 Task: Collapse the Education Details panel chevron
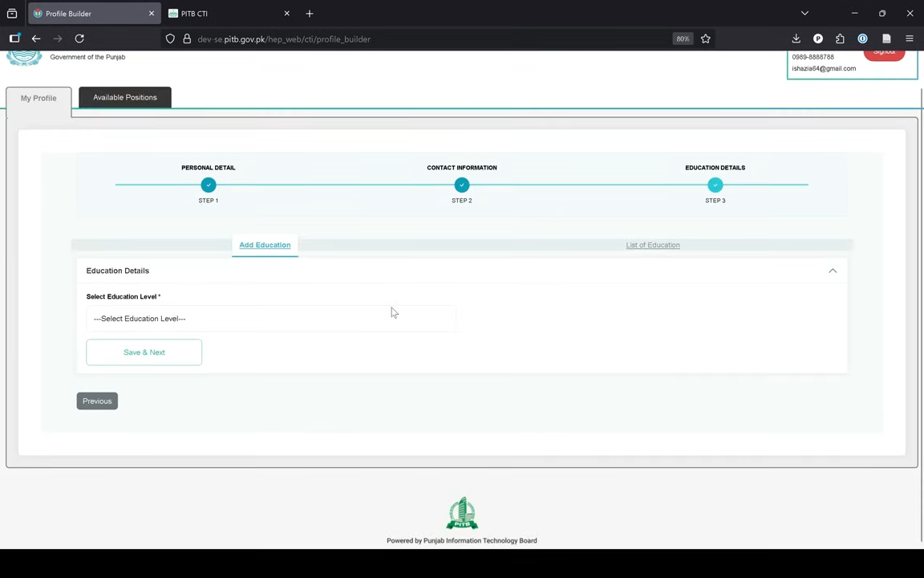833,271
